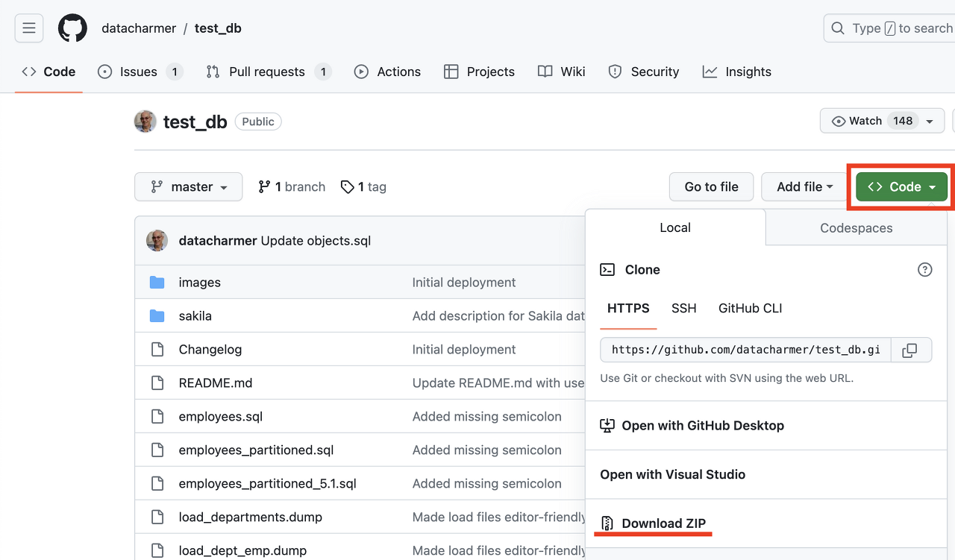Expand the Watch options dropdown arrow
The width and height of the screenshot is (955, 560).
pyautogui.click(x=930, y=121)
